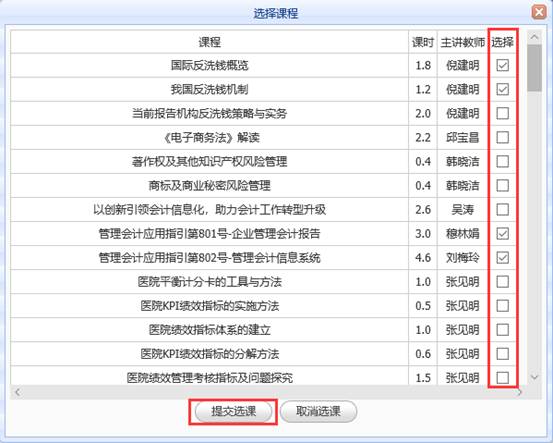Viewport: 553px width, 443px height.
Task: Enable the 商标及商业秘密风险管理 checkbox
Action: (502, 186)
